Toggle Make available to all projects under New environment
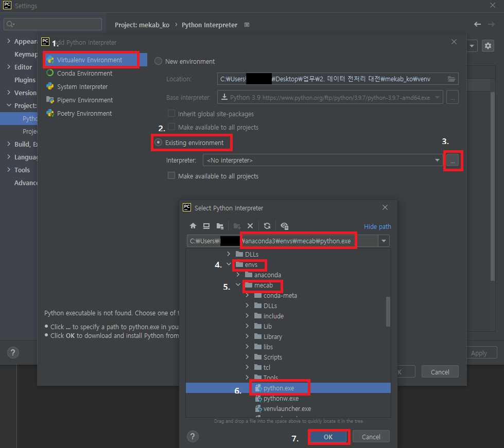The height and width of the screenshot is (448, 504). pyautogui.click(x=171, y=127)
